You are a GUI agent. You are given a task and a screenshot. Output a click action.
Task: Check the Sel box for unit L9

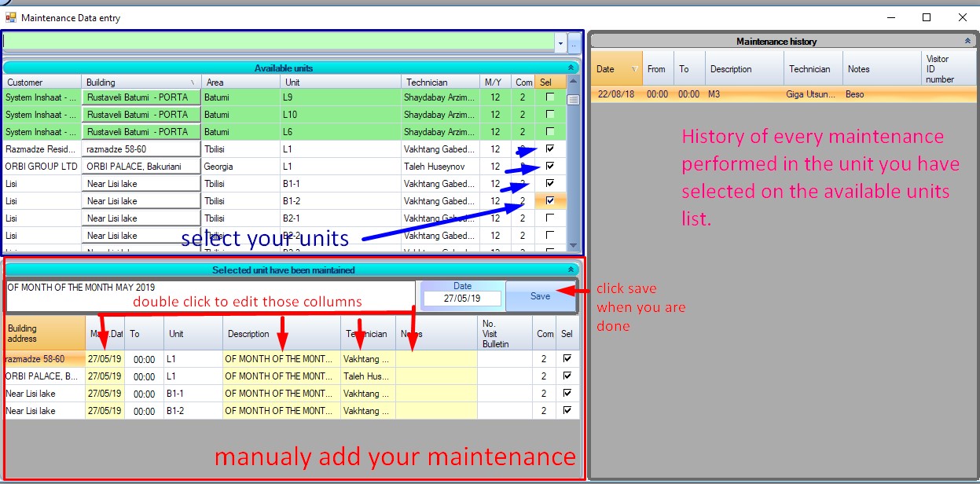(x=550, y=97)
